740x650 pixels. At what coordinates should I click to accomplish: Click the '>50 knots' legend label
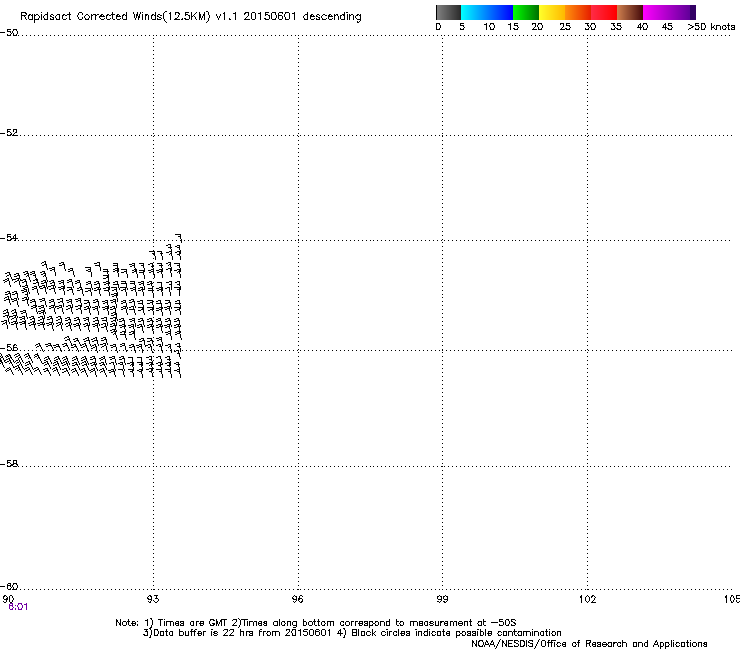pyautogui.click(x=711, y=27)
